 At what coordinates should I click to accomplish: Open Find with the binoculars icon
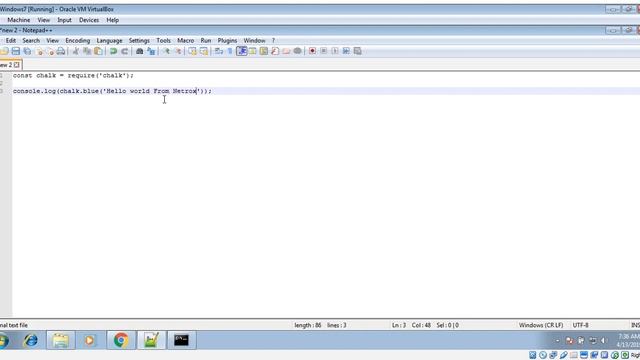pyautogui.click(x=140, y=51)
